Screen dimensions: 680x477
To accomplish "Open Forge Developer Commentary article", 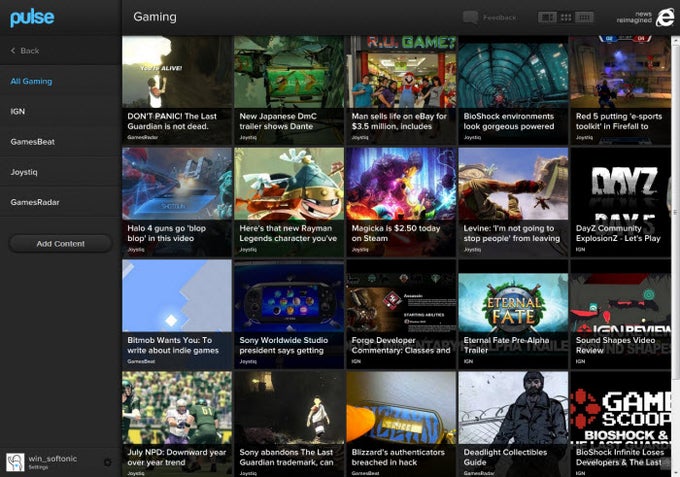I will (401, 314).
